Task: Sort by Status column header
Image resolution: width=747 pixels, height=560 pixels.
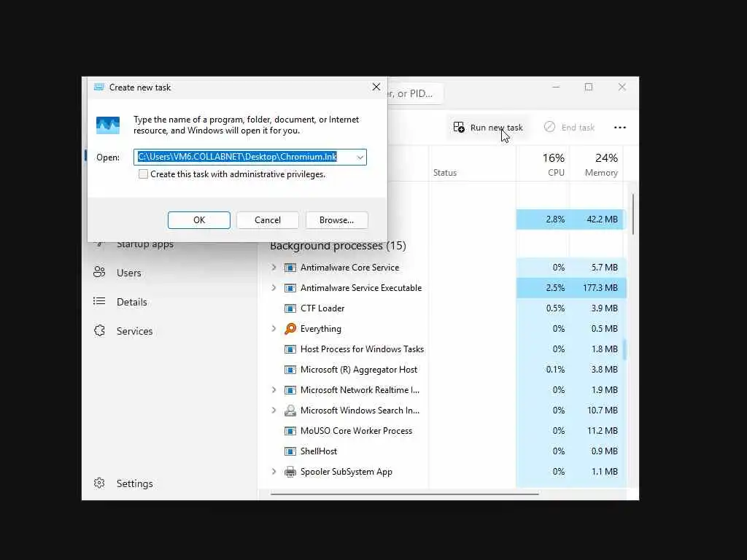Action: click(x=472, y=164)
